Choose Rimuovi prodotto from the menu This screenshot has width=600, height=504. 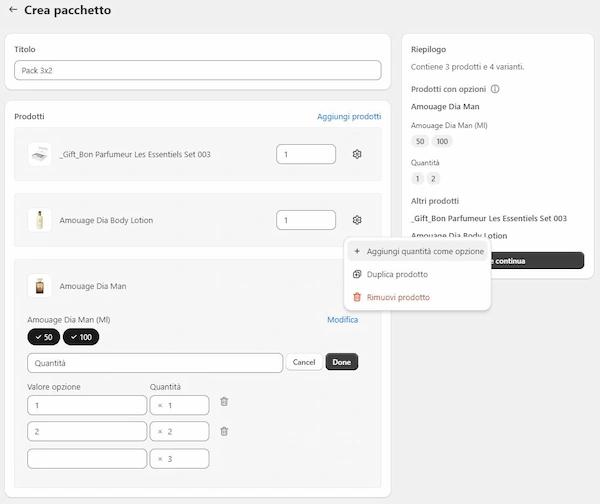pyautogui.click(x=417, y=297)
